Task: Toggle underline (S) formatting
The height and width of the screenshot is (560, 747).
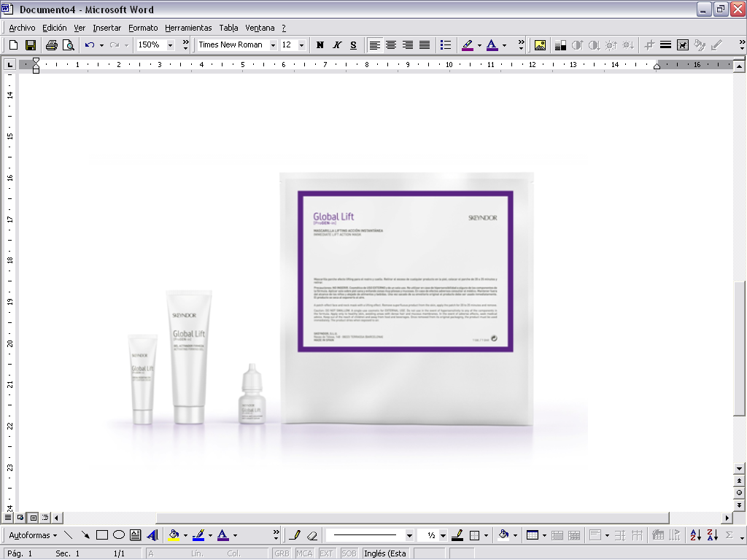Action: [354, 45]
